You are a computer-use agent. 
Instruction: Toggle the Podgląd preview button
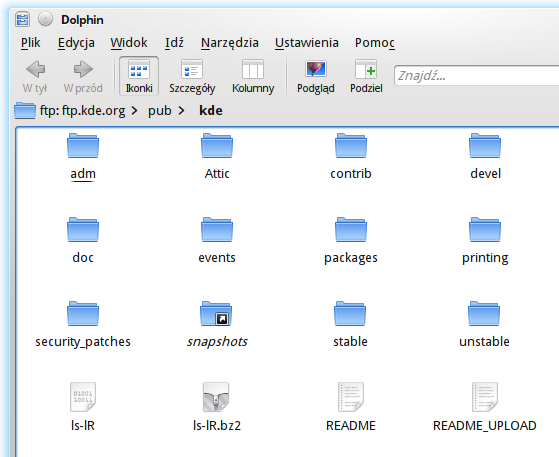click(316, 76)
